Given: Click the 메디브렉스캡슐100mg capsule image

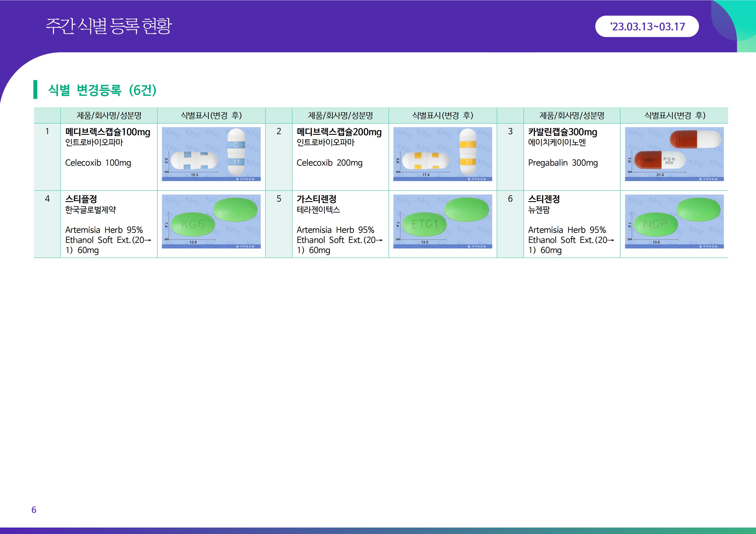Looking at the screenshot, I should tap(211, 154).
